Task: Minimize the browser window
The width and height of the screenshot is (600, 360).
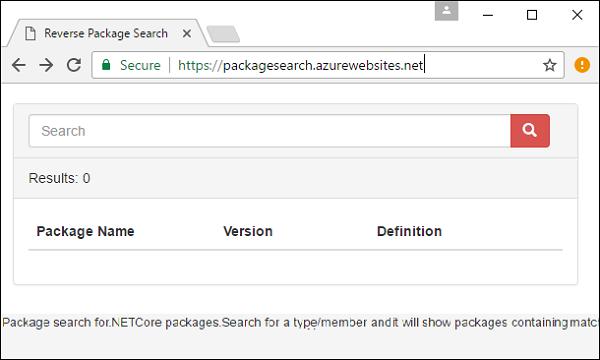Action: 488,15
